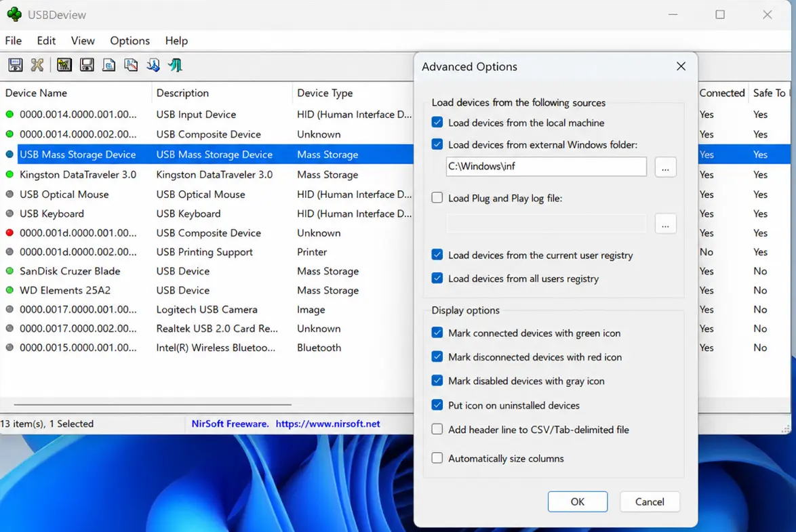
Task: Browse for the Plug and Play log file
Action: [x=666, y=224]
